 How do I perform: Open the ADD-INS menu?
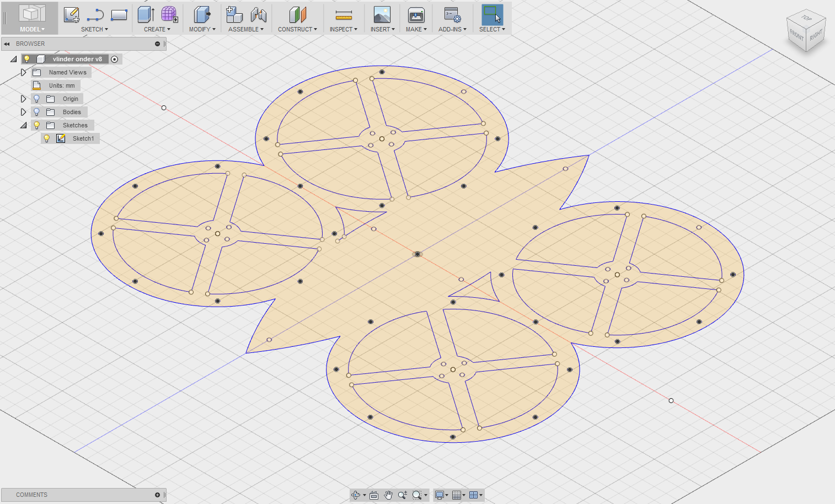(x=452, y=29)
